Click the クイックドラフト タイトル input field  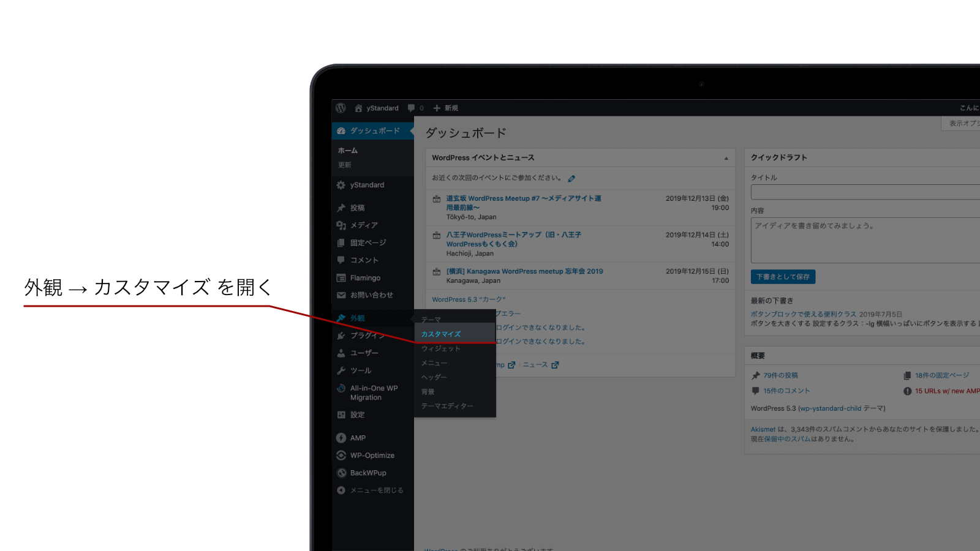coord(865,192)
